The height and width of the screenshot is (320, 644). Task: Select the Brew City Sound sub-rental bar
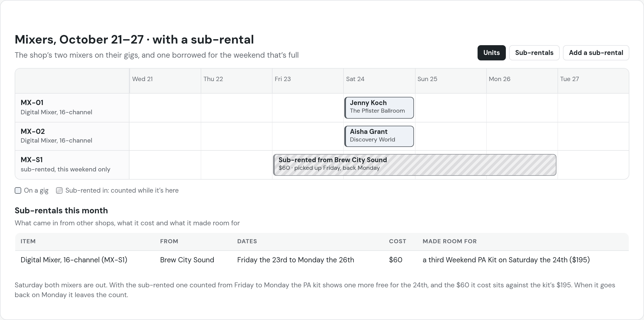[415, 165]
